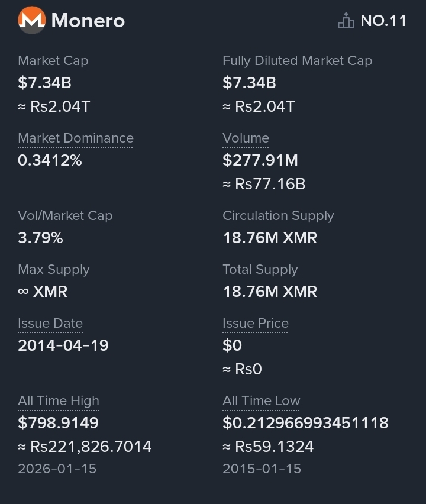Tap the Market Cap label tooltip

tap(53, 61)
